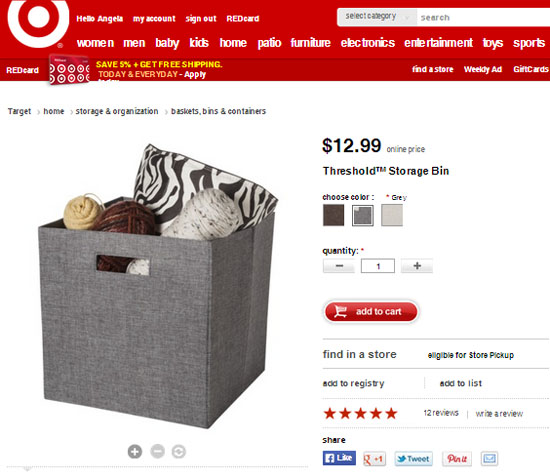
Task: Go to storage & organization breadcrumb
Action: click(x=117, y=111)
